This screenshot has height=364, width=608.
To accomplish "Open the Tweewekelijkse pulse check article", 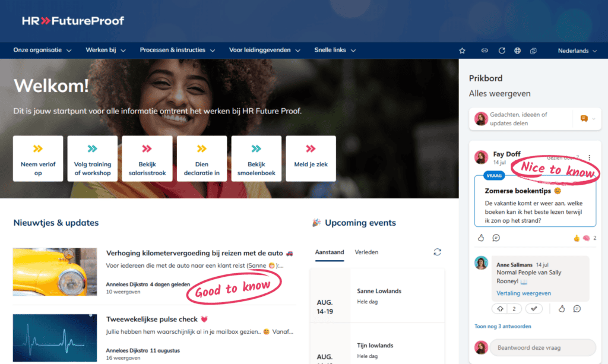I will click(x=157, y=319).
